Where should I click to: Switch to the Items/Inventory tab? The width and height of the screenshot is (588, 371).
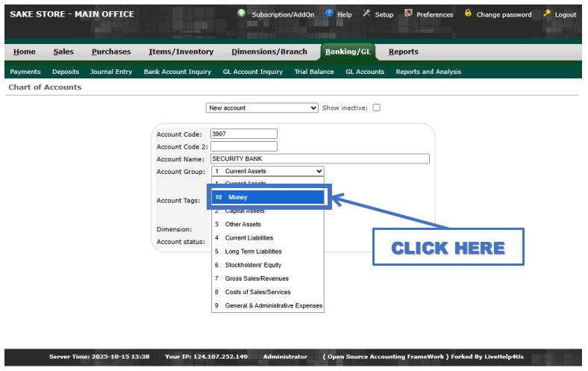181,52
